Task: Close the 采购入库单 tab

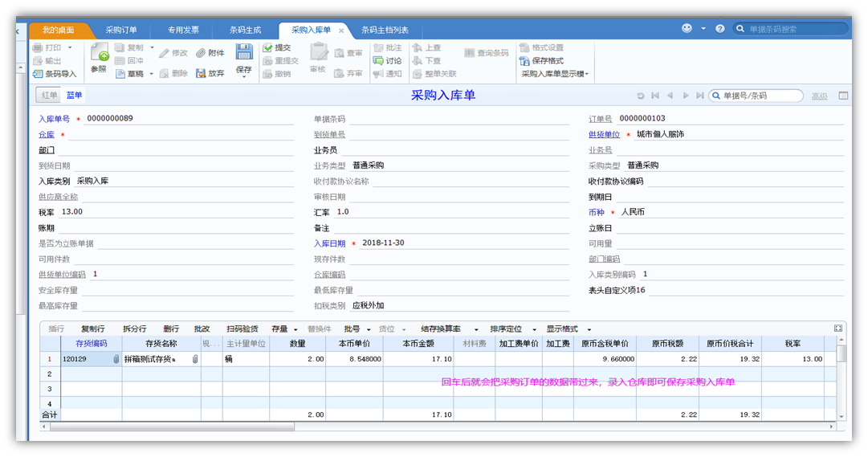Action: tap(341, 31)
